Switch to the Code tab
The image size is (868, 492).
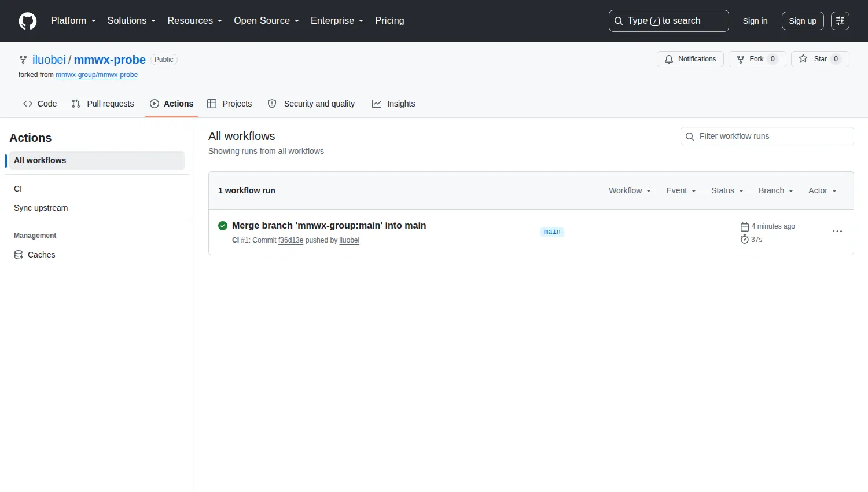pyautogui.click(x=40, y=104)
